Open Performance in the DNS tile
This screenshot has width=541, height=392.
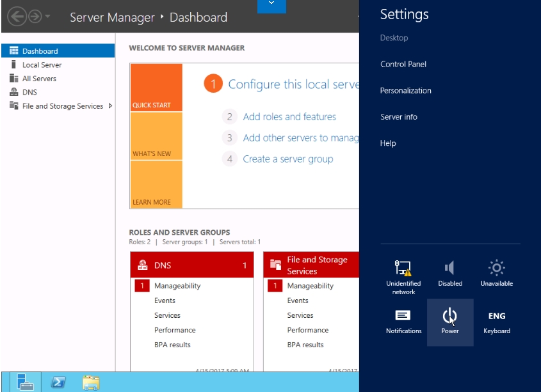click(x=175, y=330)
